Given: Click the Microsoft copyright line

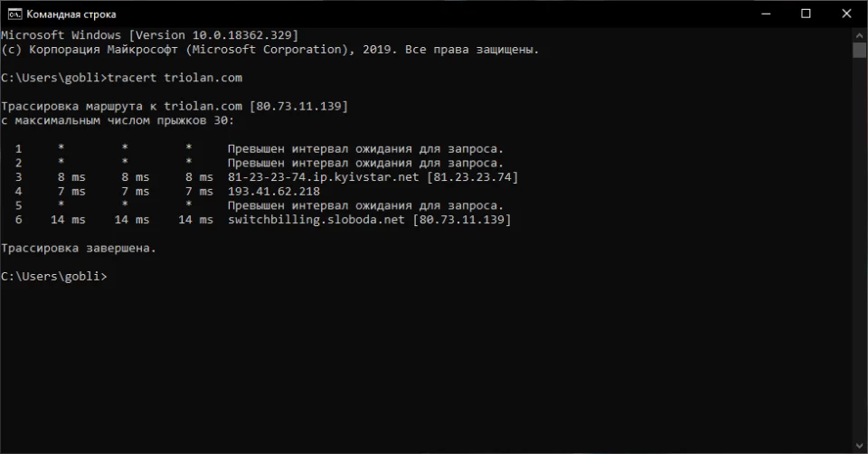Looking at the screenshot, I should point(269,49).
